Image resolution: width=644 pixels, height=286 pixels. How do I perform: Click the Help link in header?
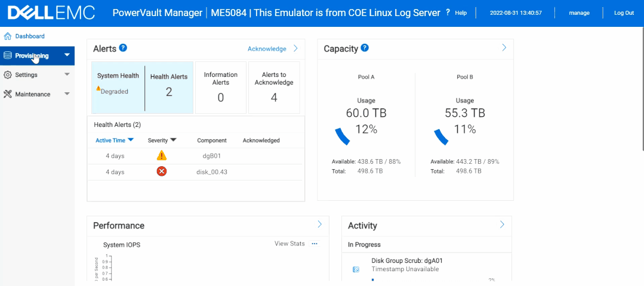pyautogui.click(x=461, y=13)
